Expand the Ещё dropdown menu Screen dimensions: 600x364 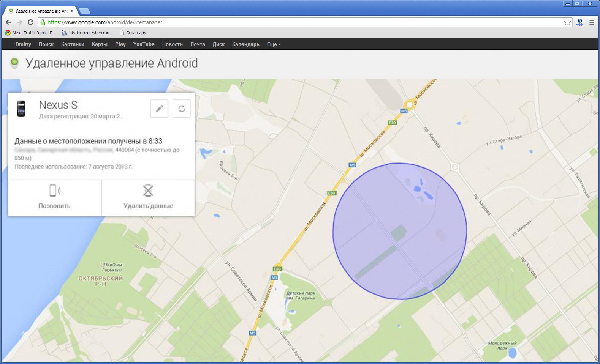coord(274,44)
